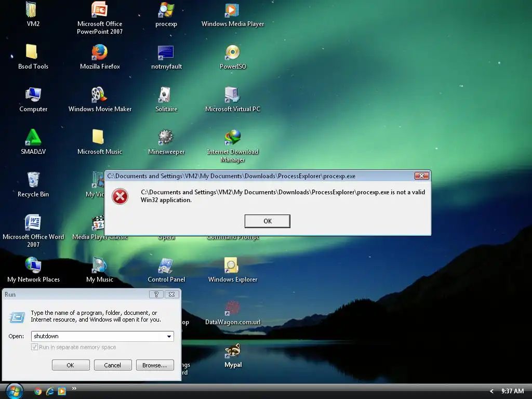The image size is (532, 399).
Task: Close the Run dialog
Action: coord(171,294)
